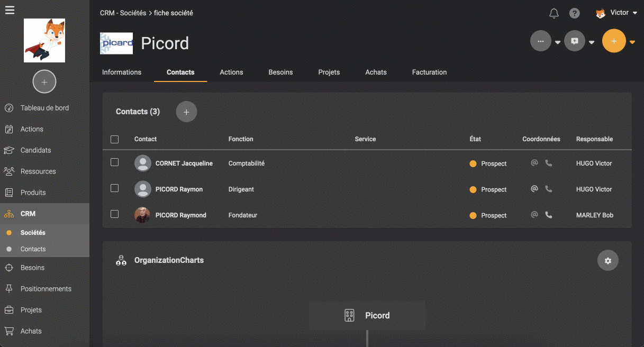Click the fox mascot logo in sidebar
This screenshot has height=347, width=644.
pyautogui.click(x=44, y=41)
